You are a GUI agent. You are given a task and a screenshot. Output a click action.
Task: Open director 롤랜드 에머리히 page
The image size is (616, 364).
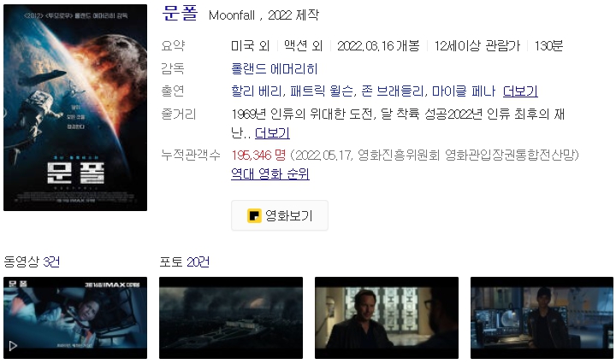coord(275,69)
